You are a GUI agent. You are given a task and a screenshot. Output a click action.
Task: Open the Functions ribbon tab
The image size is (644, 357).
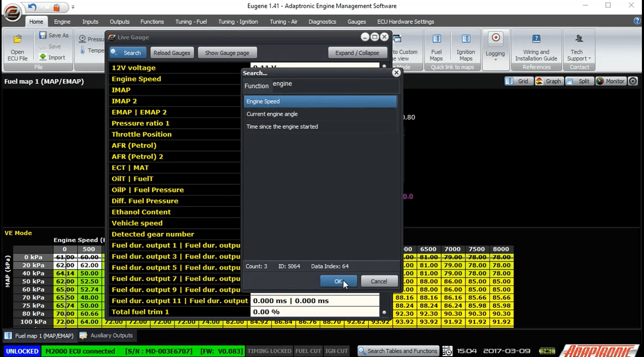152,22
